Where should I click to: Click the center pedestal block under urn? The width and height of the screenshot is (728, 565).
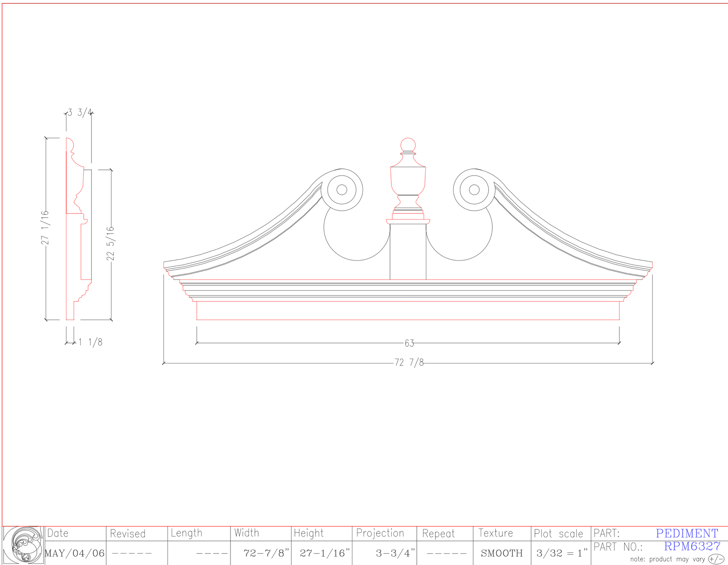408,252
